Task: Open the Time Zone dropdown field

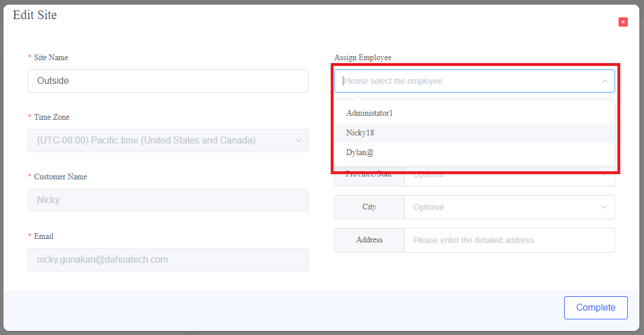Action: click(162, 141)
